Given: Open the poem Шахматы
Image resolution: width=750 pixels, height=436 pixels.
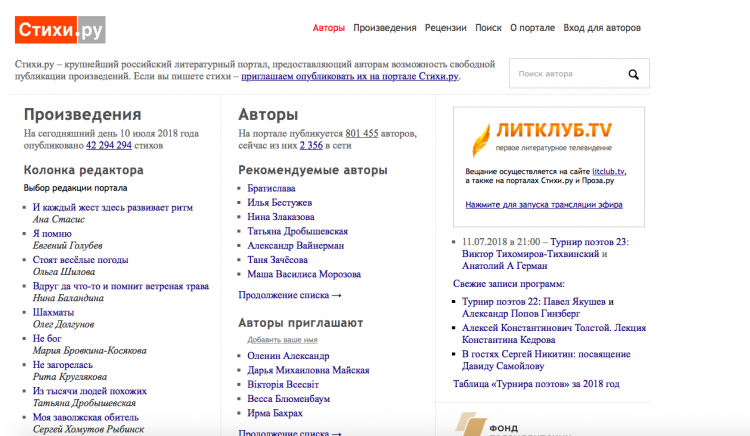Looking at the screenshot, I should (x=53, y=312).
